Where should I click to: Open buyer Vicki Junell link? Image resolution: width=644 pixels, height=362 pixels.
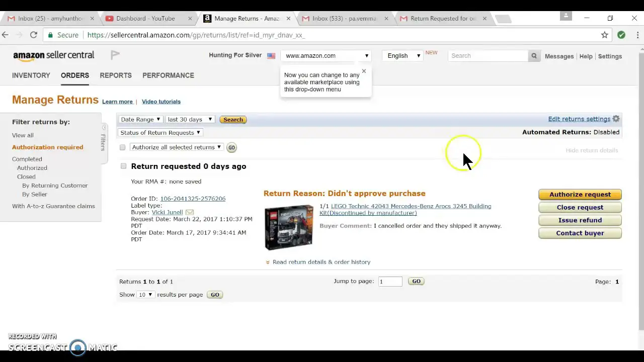[x=167, y=212]
